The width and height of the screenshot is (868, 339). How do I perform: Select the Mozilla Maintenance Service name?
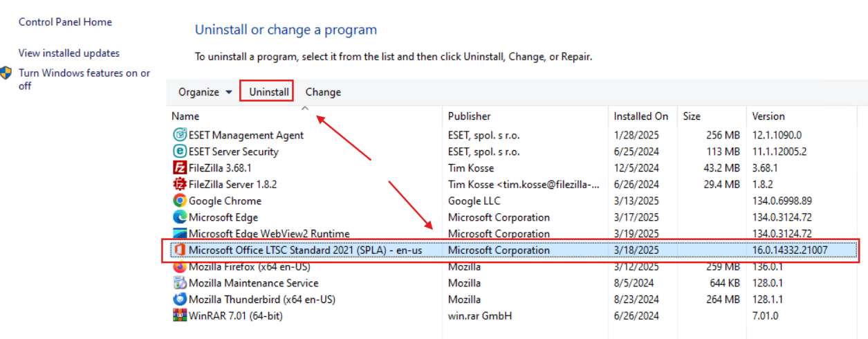click(254, 283)
